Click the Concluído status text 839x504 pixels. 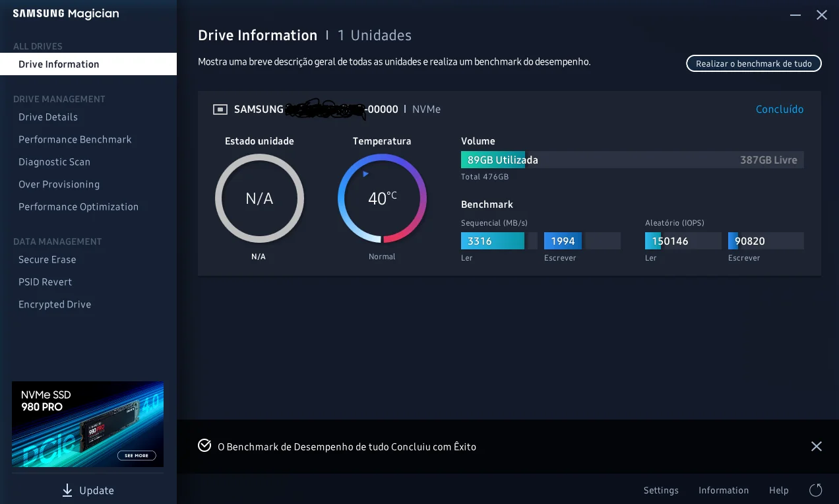click(x=780, y=110)
